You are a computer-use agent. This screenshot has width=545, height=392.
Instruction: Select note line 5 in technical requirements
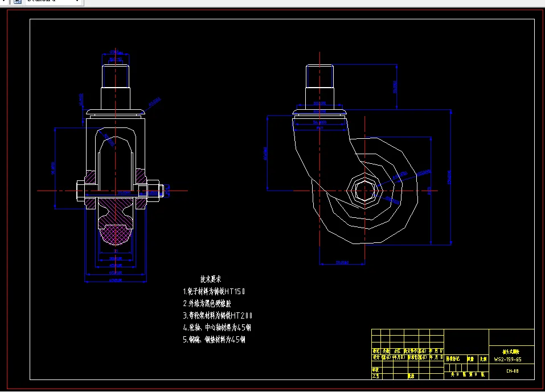pyautogui.click(x=214, y=340)
